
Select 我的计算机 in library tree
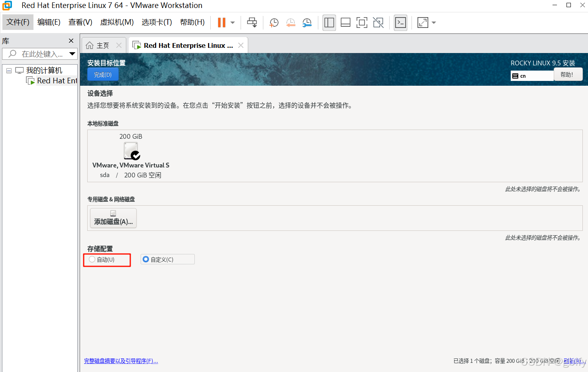[x=44, y=71]
